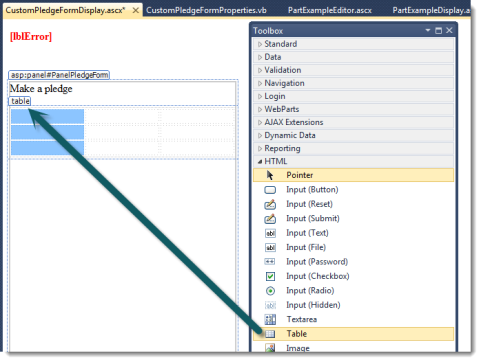Select Input (Checkbox) label in Toolbox
This screenshot has height=362, width=481.
318,276
